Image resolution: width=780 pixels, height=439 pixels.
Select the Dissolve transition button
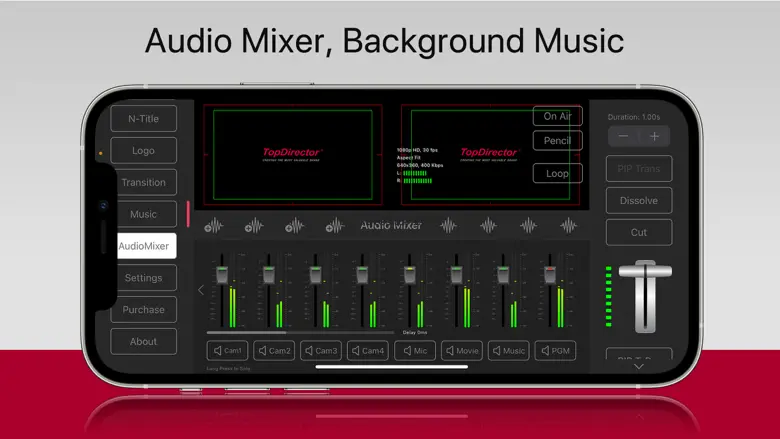tap(639, 200)
